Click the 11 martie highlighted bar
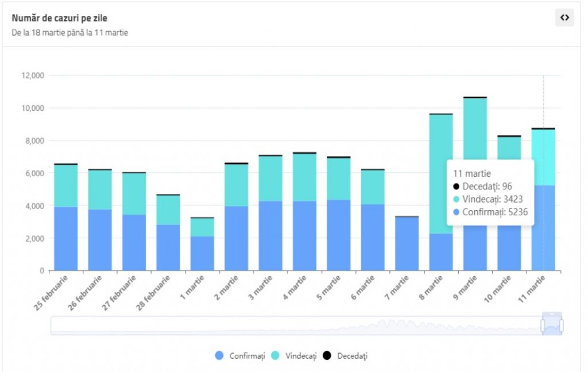The image size is (588, 372). click(543, 230)
